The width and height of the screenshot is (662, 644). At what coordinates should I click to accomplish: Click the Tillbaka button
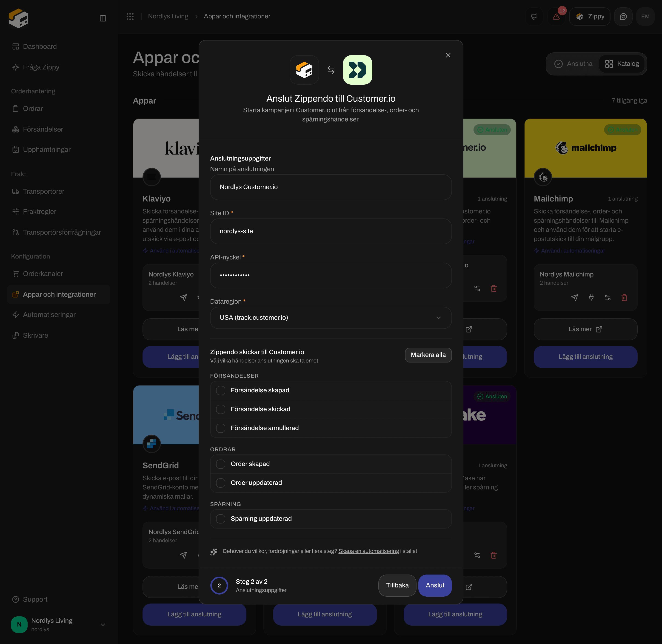[x=397, y=585]
